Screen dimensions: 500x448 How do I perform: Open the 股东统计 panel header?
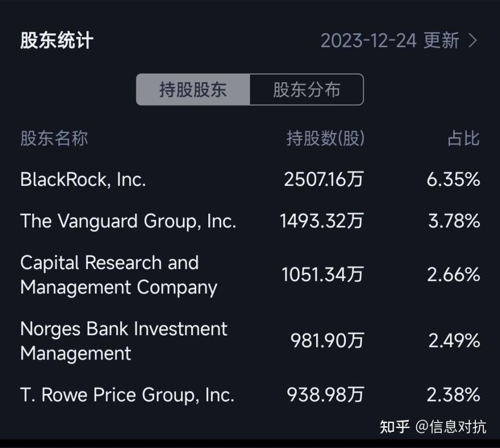(x=55, y=41)
